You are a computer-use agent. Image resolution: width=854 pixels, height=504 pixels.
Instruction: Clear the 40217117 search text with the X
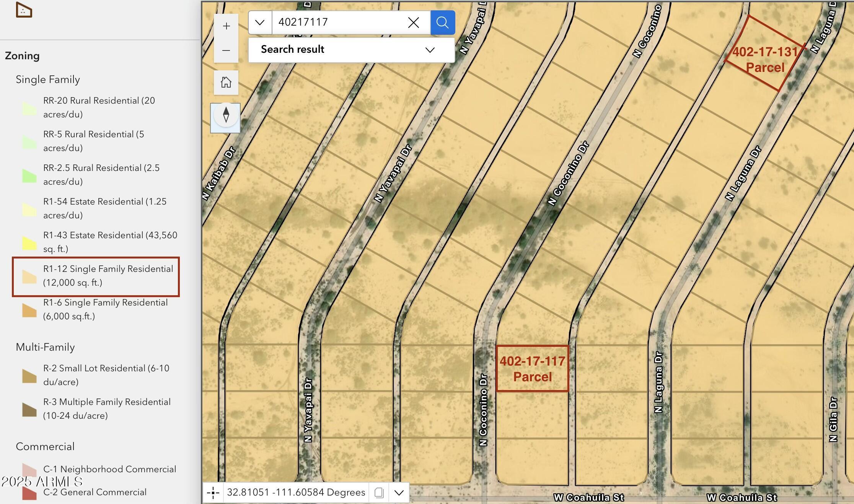[x=413, y=23]
